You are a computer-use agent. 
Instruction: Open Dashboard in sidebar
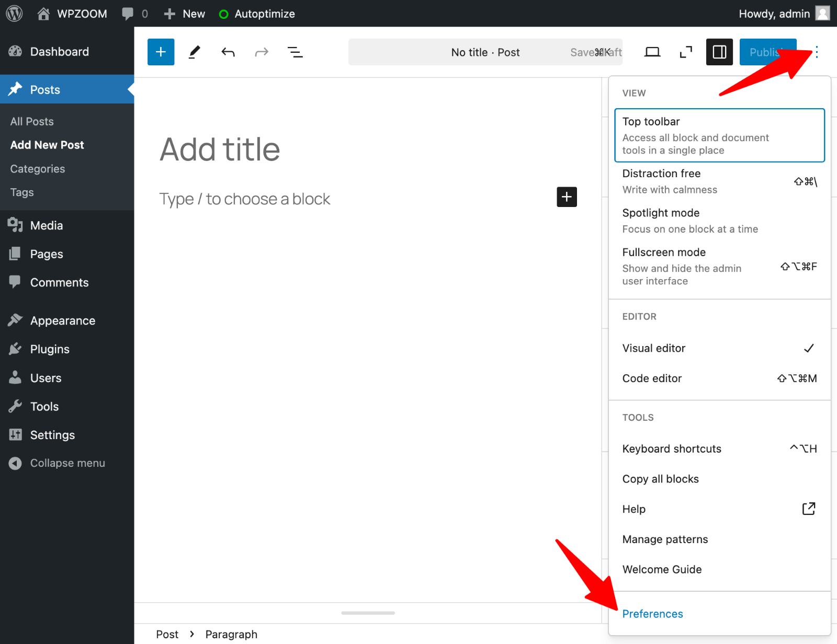coord(67,52)
